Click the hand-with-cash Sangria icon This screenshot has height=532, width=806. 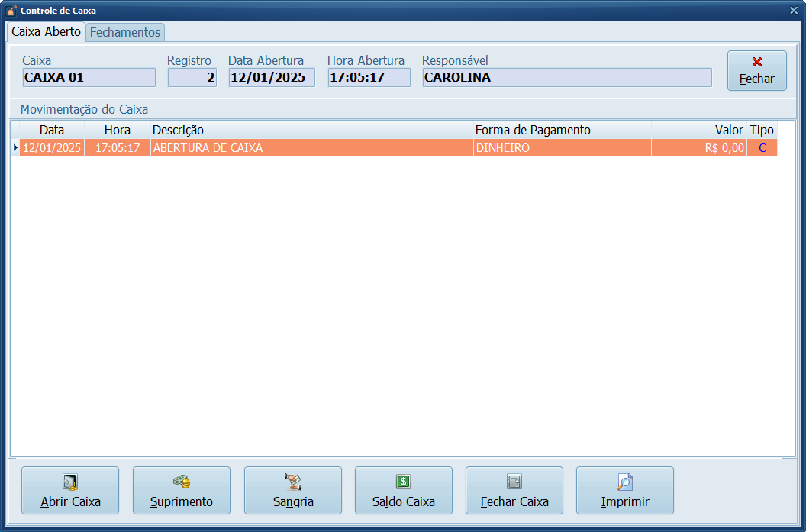(293, 482)
